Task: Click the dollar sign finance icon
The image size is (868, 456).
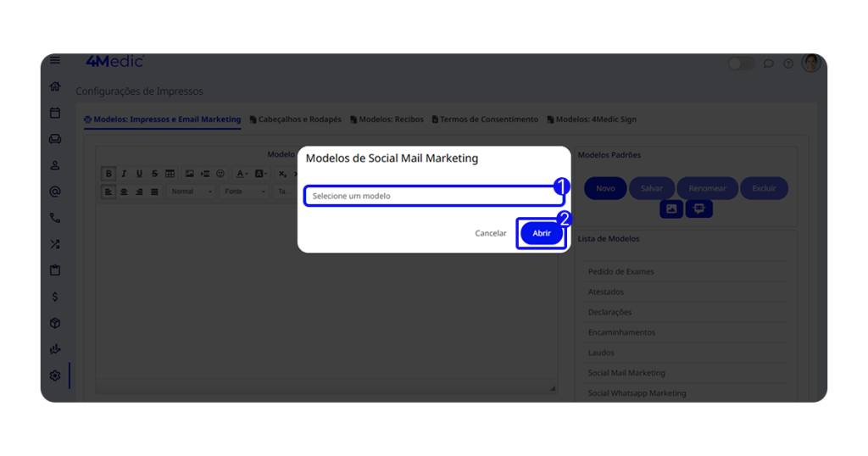Action: coord(55,297)
